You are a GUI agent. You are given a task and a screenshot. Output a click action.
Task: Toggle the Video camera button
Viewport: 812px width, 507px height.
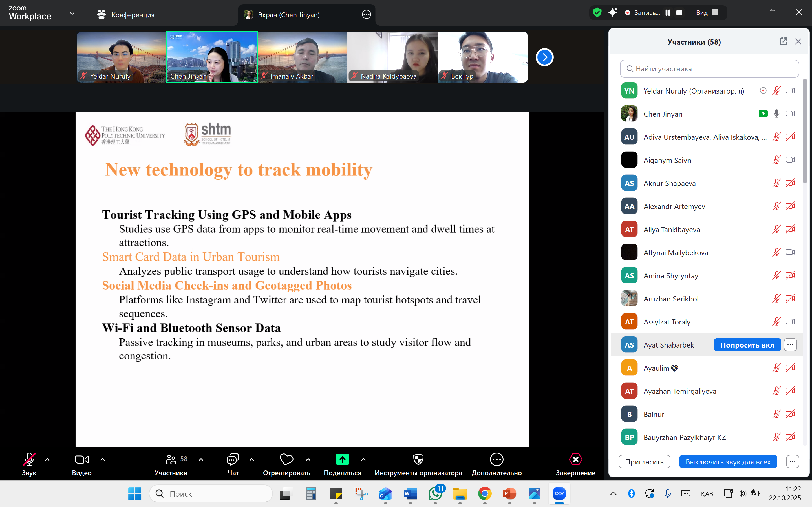point(81,459)
